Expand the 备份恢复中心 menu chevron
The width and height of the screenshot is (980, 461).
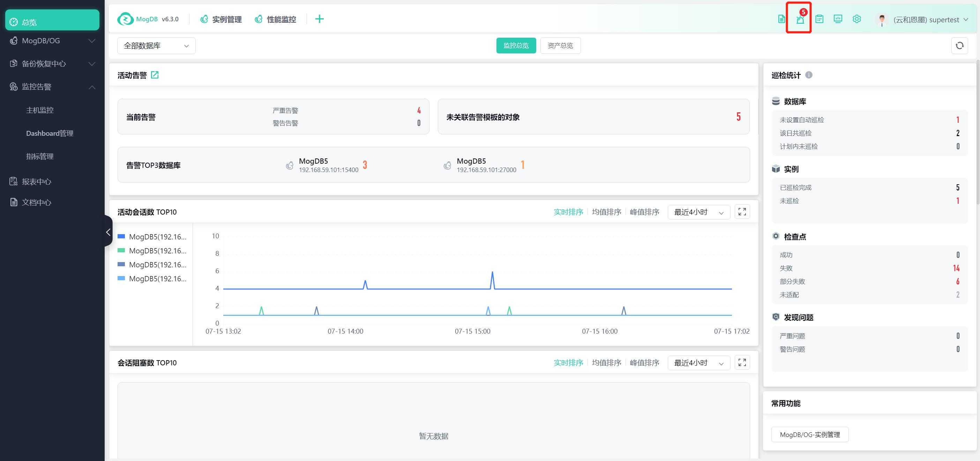(92, 64)
